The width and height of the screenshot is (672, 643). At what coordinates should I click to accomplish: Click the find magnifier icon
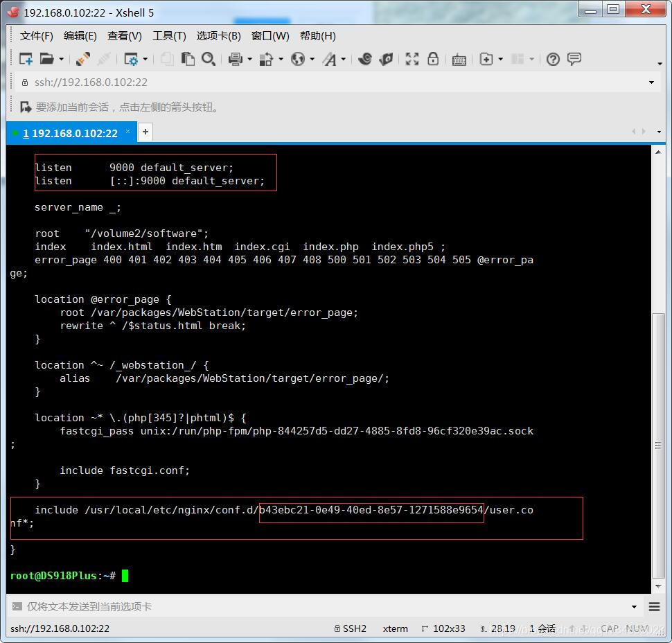click(208, 60)
